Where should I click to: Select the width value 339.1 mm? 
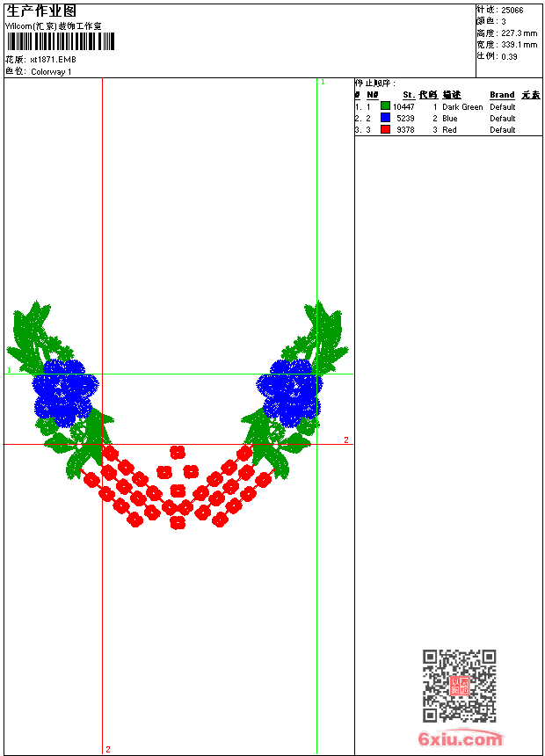pyautogui.click(x=519, y=45)
